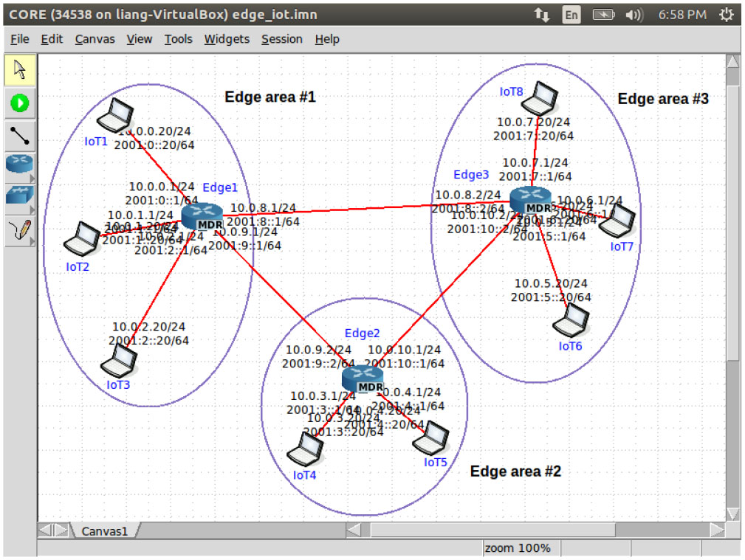This screenshot has height=560, width=745.
Task: Expand the router tool submenu arrow
Action: (x=32, y=178)
